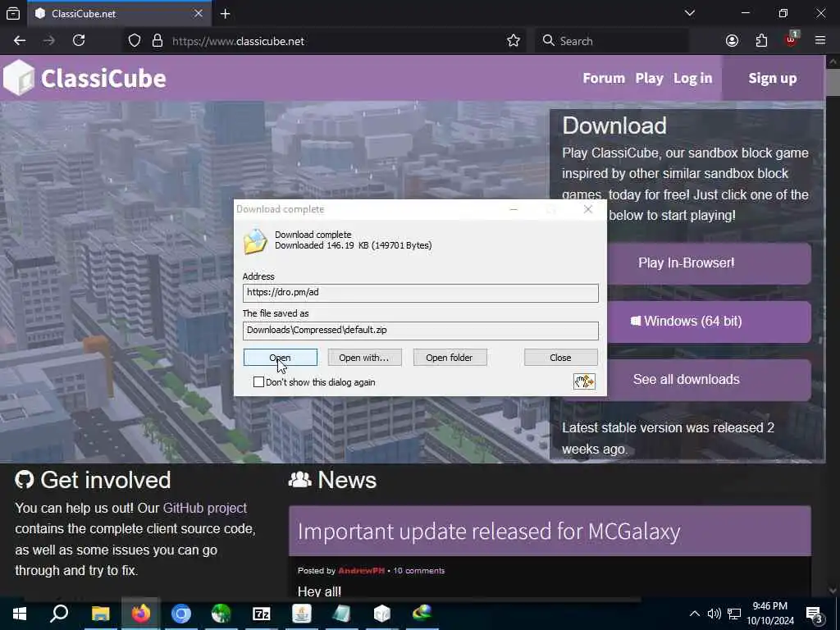Click the network tray icon

(734, 614)
